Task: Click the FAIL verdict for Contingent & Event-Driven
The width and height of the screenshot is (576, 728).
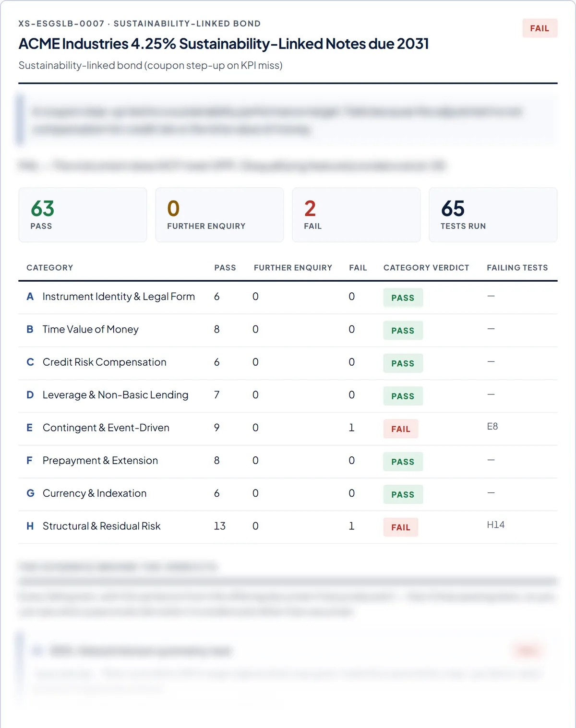Action: click(401, 429)
